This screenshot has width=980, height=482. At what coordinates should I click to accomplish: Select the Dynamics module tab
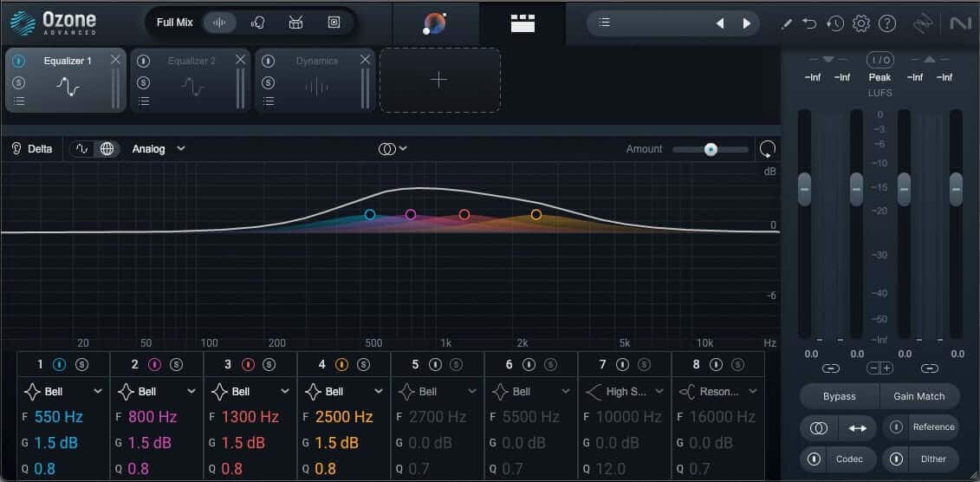tap(315, 81)
